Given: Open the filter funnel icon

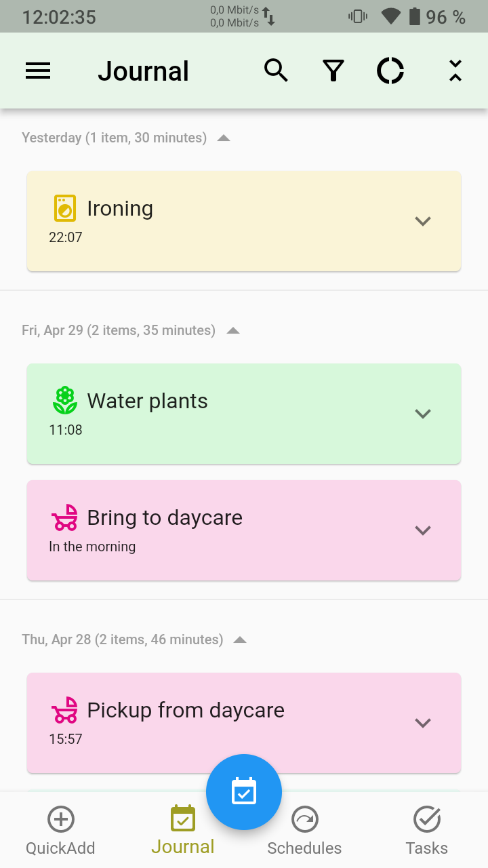Looking at the screenshot, I should 333,71.
